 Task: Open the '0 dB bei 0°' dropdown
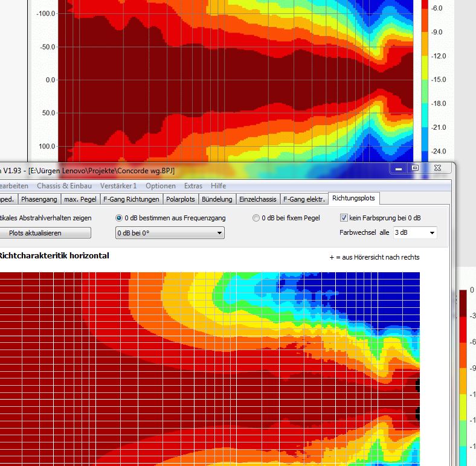[170, 233]
